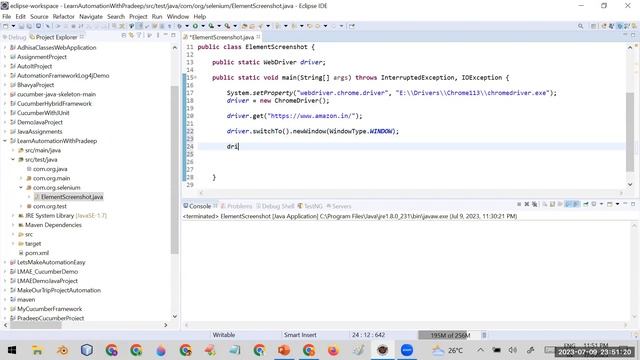This screenshot has width=640, height=360.
Task: Click Remove All Terminated Launches icon
Action: tap(534, 204)
